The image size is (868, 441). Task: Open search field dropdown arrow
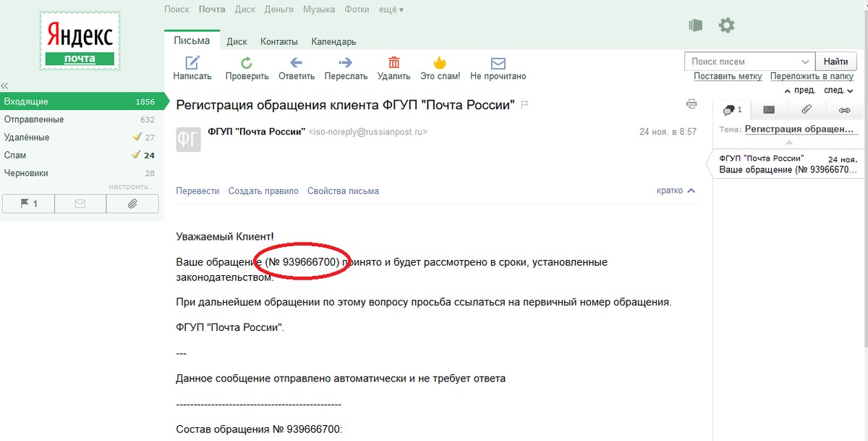tap(806, 62)
